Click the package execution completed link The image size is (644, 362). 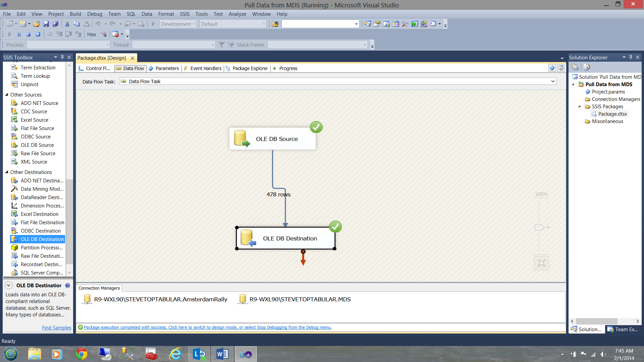[207, 327]
